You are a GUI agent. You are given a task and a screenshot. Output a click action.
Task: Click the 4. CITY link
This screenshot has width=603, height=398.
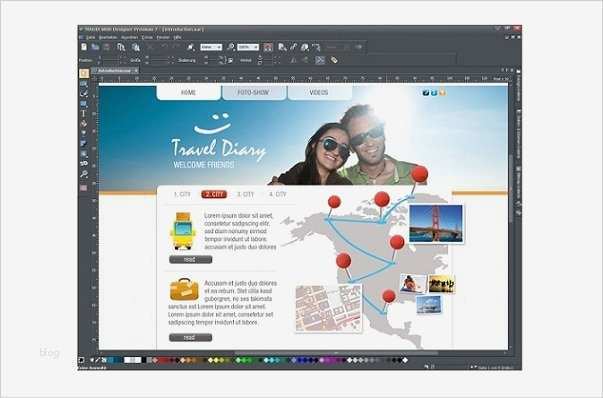click(x=278, y=194)
